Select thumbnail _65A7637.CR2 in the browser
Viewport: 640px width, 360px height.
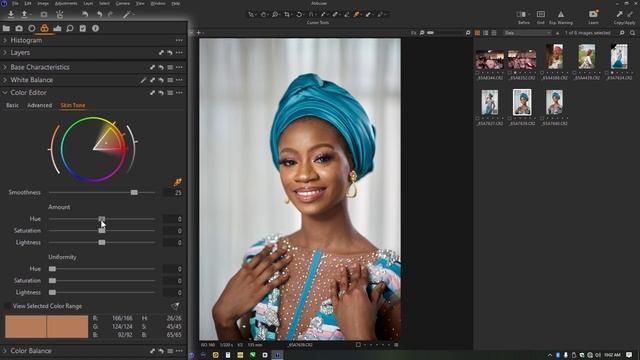tap(490, 102)
